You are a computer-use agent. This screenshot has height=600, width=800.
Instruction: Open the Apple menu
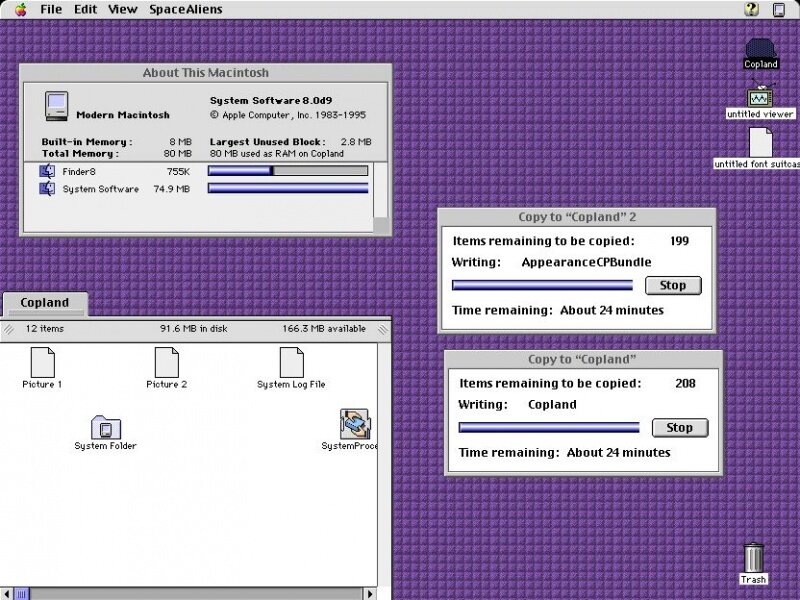[x=20, y=9]
